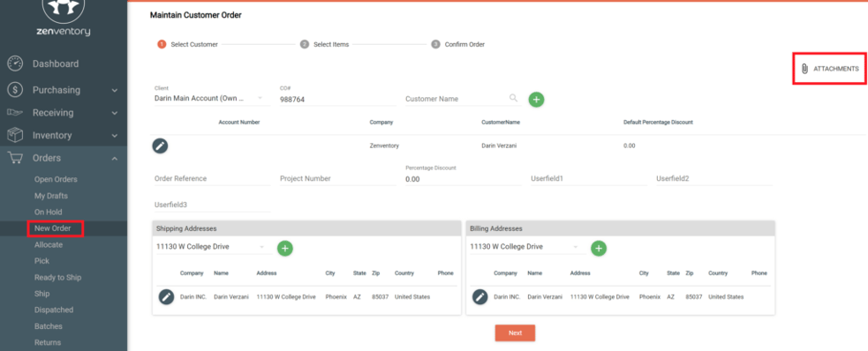Add billing address with green plus
Image resolution: width=868 pixels, height=351 pixels.
(x=599, y=248)
